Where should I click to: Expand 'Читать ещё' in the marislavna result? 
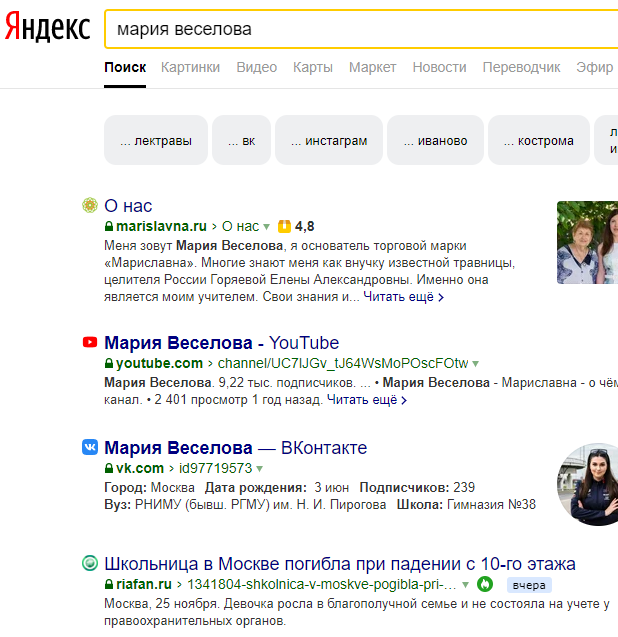pos(403,297)
